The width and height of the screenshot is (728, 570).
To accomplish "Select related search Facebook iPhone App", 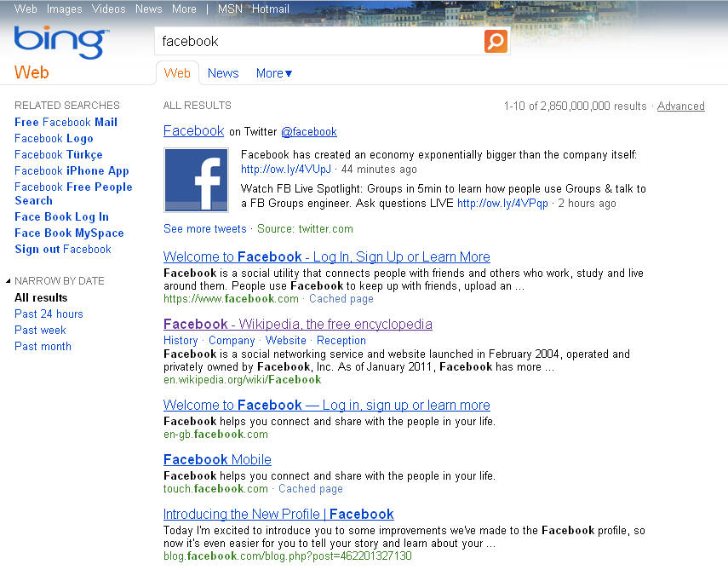I will click(72, 171).
